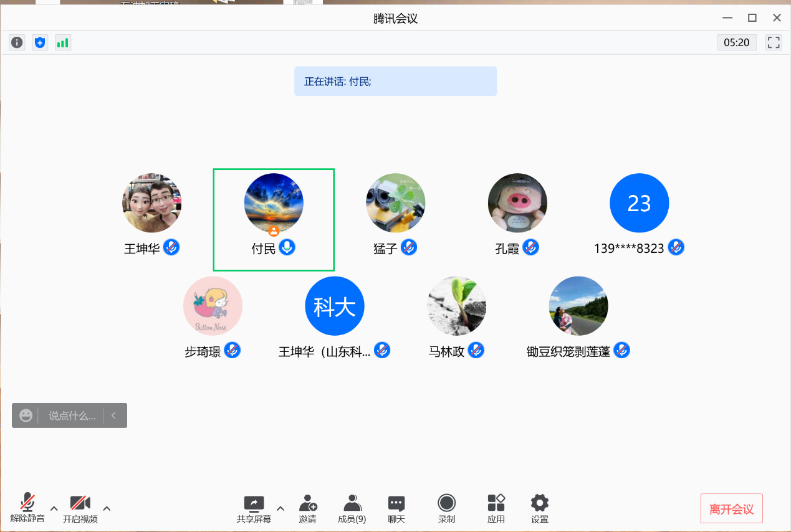Open the Invite (邀请) icon

click(307, 508)
